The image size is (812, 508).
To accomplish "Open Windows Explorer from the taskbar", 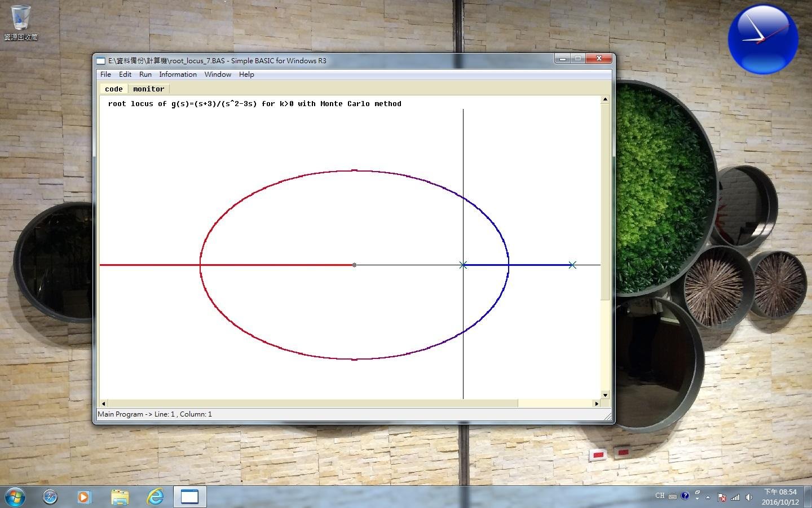I will (120, 497).
